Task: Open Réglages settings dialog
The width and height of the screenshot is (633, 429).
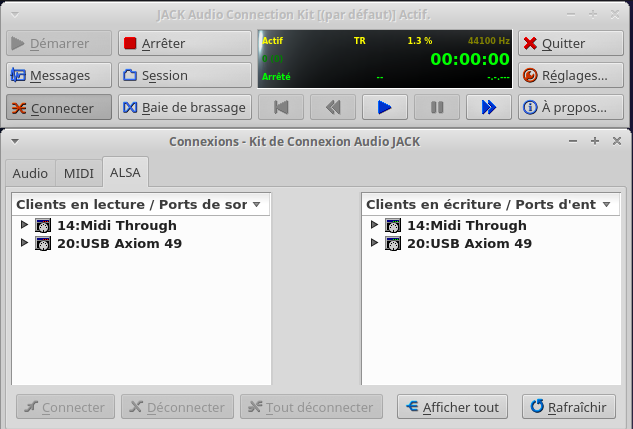Action: pyautogui.click(x=570, y=75)
